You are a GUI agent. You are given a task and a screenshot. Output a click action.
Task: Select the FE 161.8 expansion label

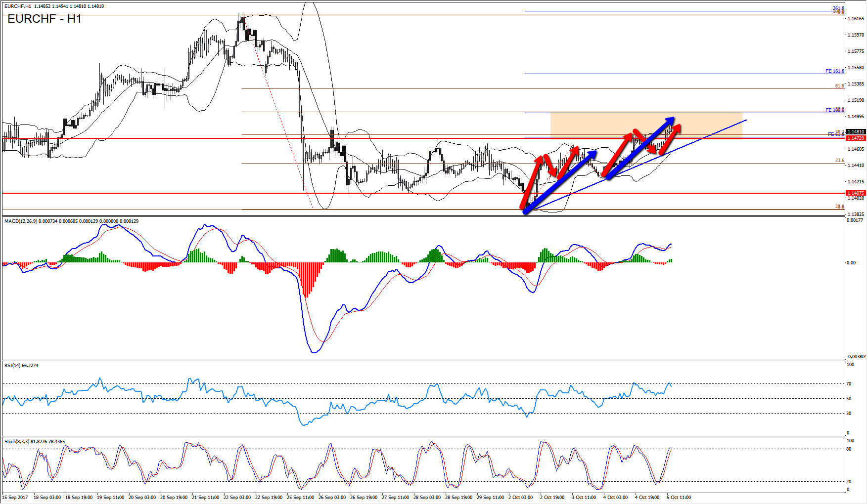[x=834, y=71]
